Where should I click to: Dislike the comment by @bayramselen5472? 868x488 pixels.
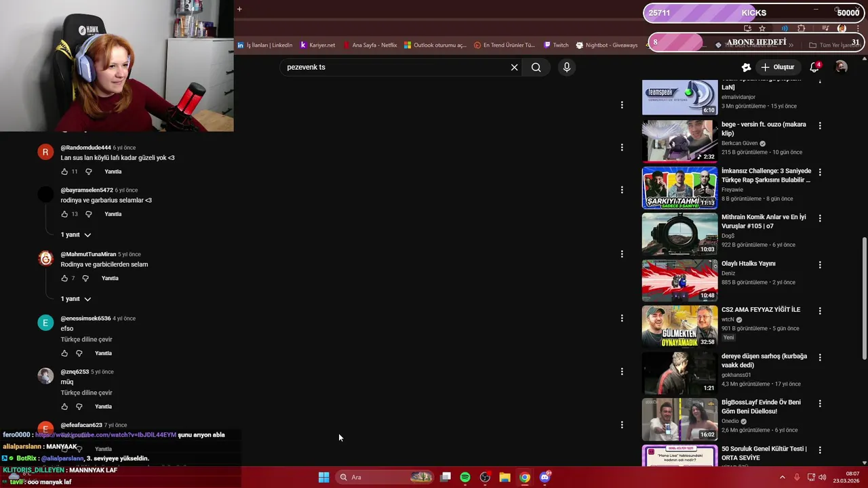coord(88,214)
